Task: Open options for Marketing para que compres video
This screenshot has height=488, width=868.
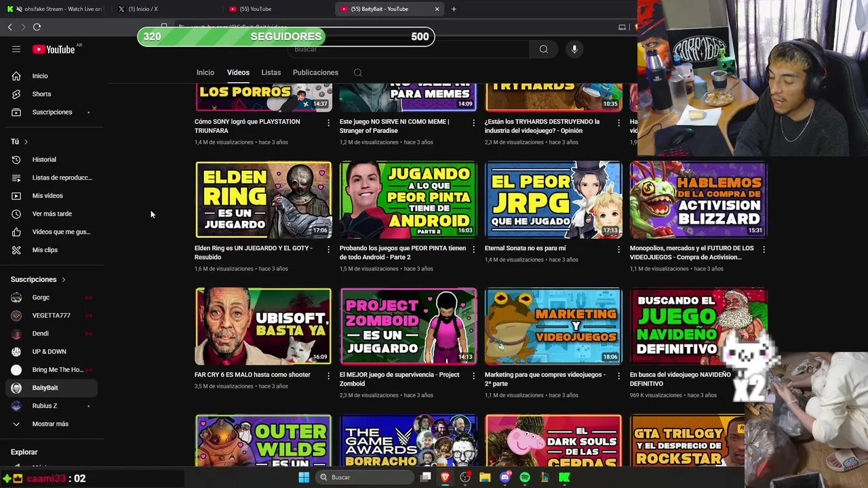Action: point(618,375)
